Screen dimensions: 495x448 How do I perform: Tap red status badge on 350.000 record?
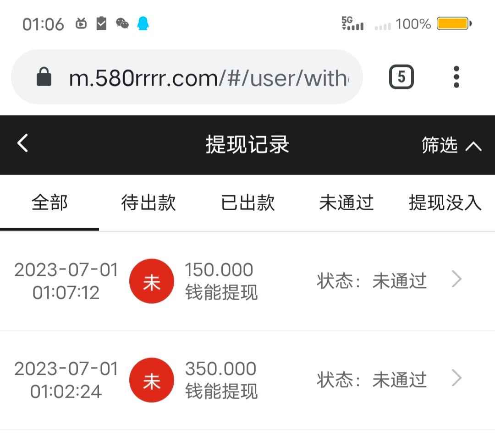coord(152,380)
